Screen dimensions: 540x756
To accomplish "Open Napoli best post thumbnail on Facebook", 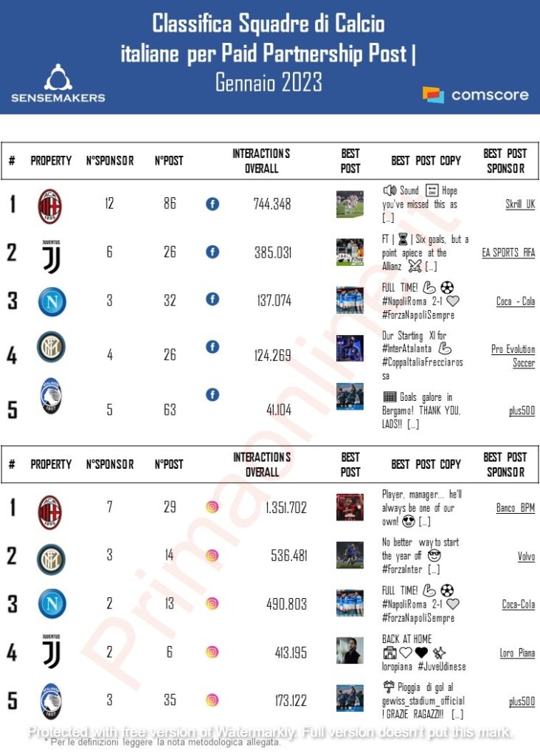I will click(x=350, y=300).
